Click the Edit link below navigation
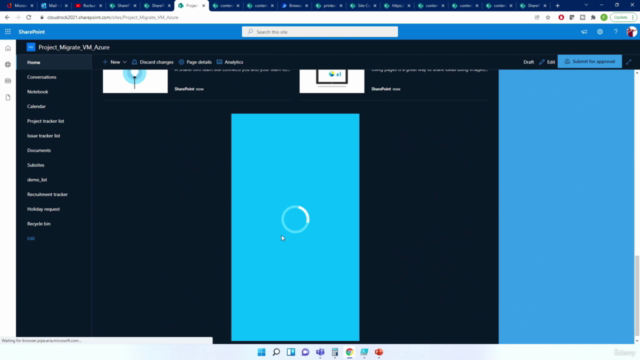The width and height of the screenshot is (640, 360). (x=31, y=239)
